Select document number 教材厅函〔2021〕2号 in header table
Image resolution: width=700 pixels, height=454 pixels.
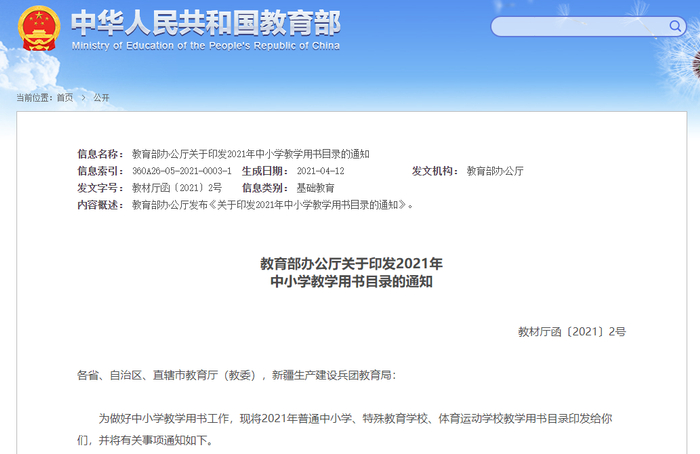pos(177,188)
